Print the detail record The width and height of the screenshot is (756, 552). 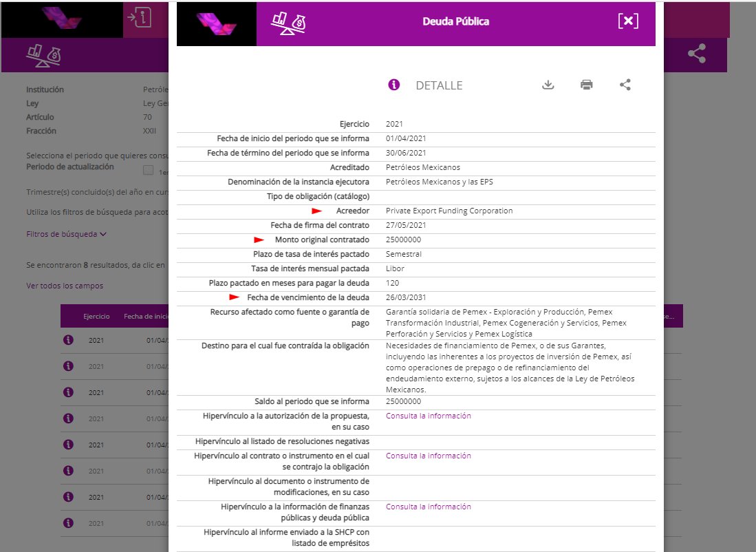coord(586,85)
